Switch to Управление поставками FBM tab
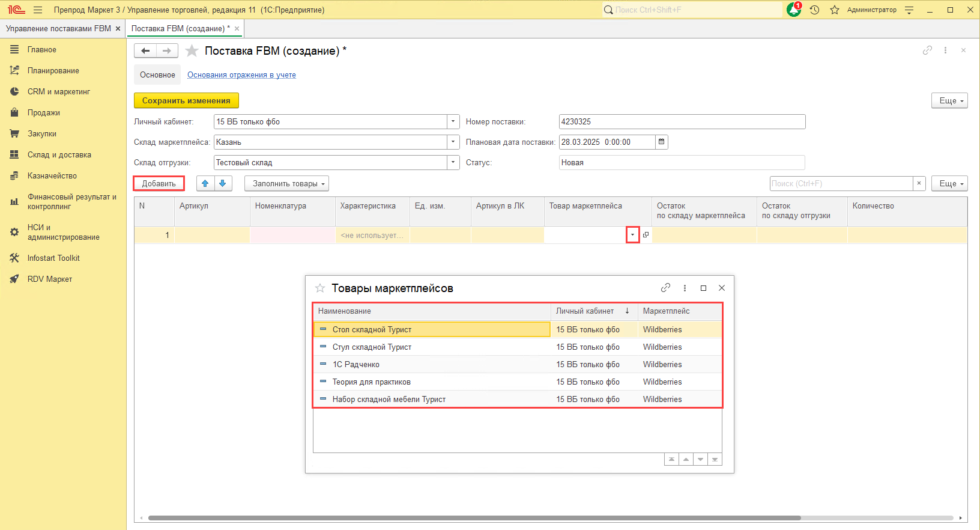 [58, 28]
